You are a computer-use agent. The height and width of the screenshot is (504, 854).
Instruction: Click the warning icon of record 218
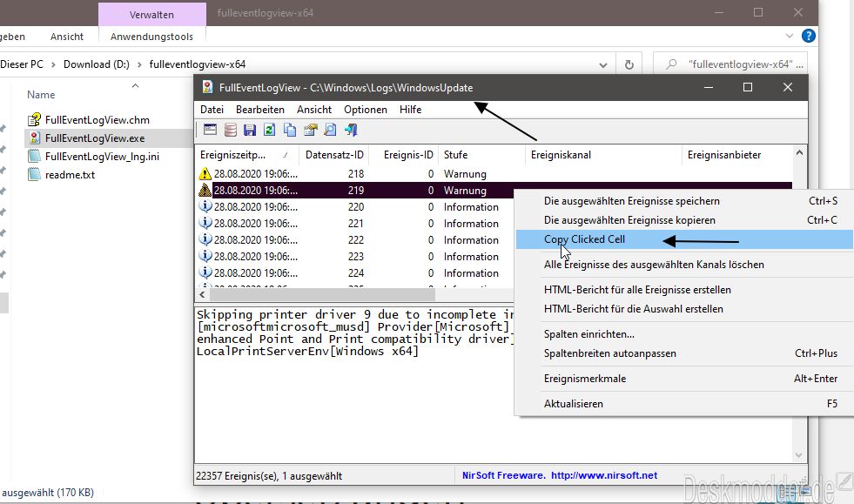(205, 174)
